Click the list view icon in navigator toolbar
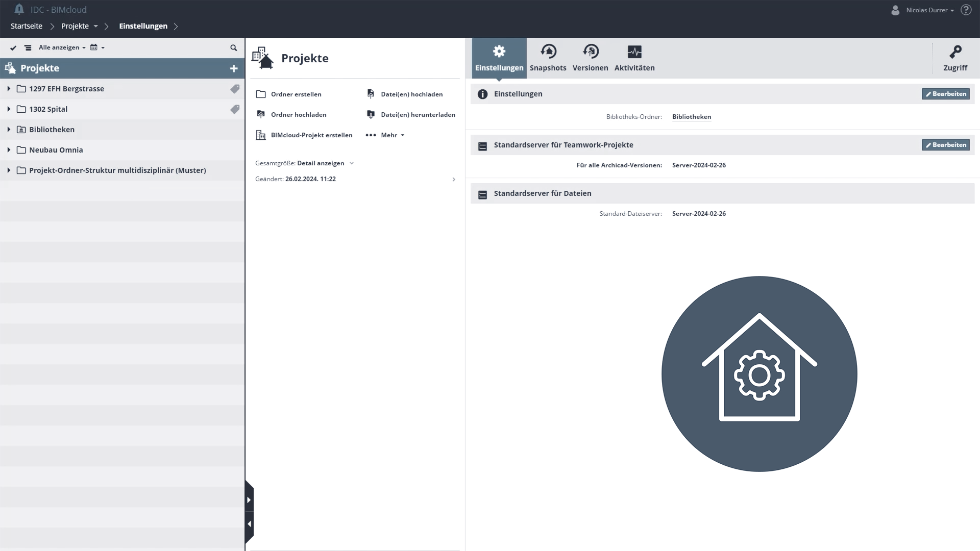 (28, 47)
